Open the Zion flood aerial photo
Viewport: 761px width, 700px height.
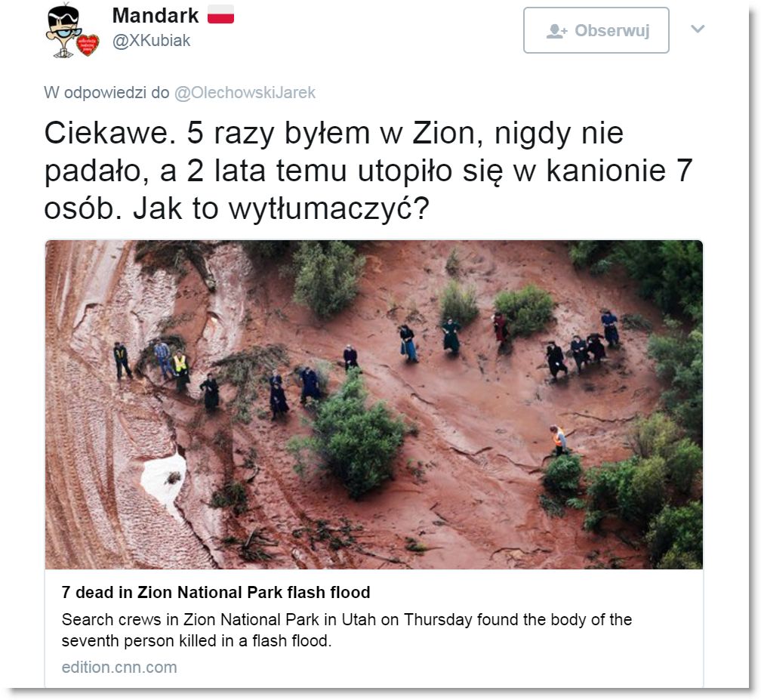[374, 405]
